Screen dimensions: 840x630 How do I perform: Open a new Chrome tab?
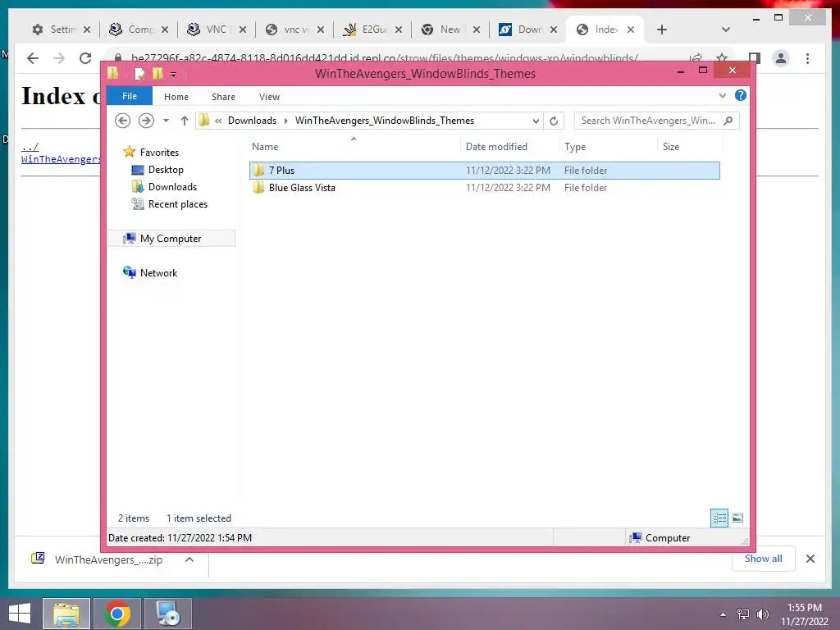[x=662, y=30]
